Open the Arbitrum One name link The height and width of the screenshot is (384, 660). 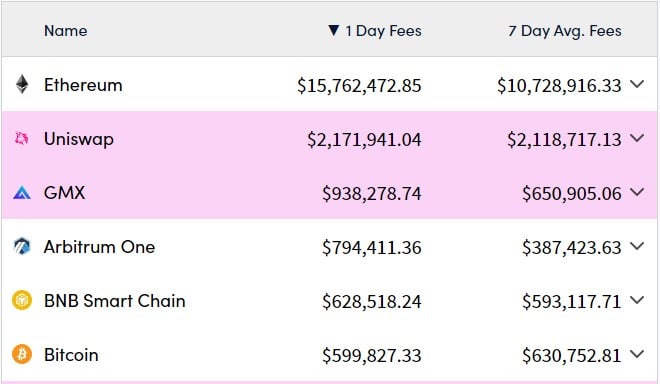pyautogui.click(x=99, y=247)
